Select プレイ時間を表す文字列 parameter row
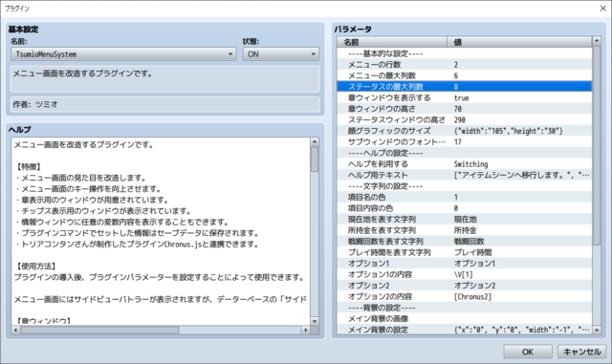The width and height of the screenshot is (612, 364). [x=465, y=252]
